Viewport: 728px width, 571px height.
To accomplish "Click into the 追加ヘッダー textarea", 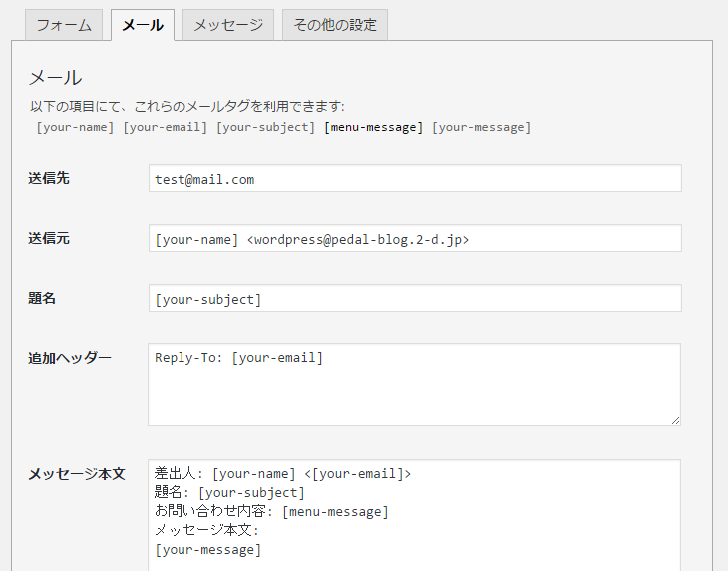I will pyautogui.click(x=414, y=384).
